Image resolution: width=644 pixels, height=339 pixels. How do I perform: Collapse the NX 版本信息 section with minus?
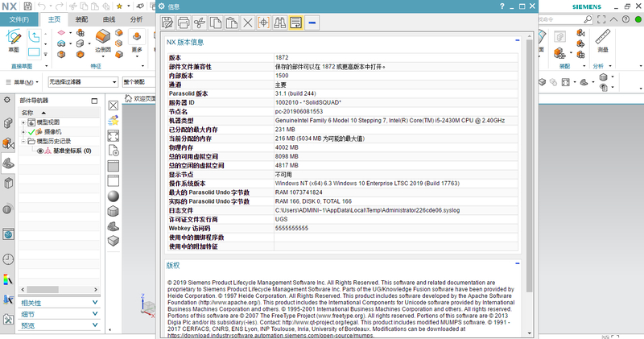pyautogui.click(x=517, y=41)
